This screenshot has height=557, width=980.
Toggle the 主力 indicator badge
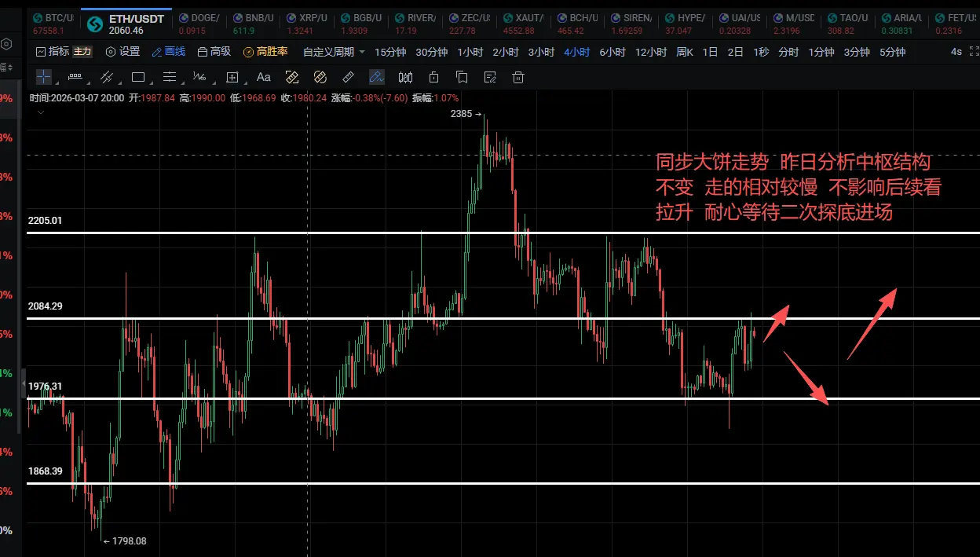[82, 52]
